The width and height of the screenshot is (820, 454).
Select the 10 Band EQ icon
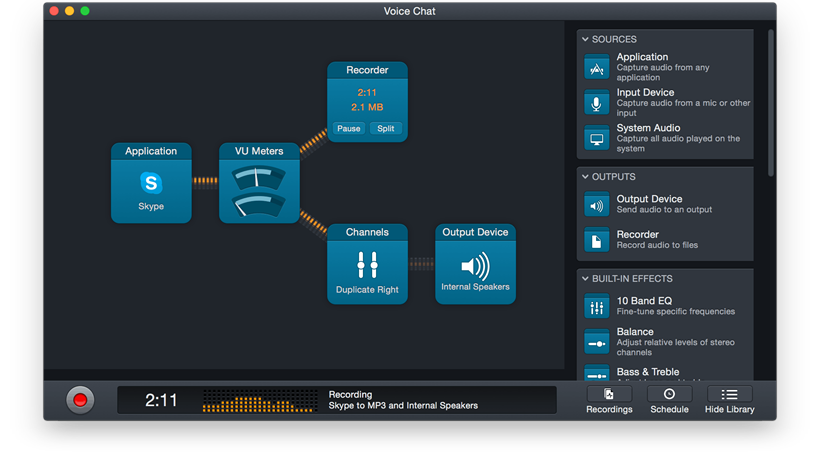point(596,307)
